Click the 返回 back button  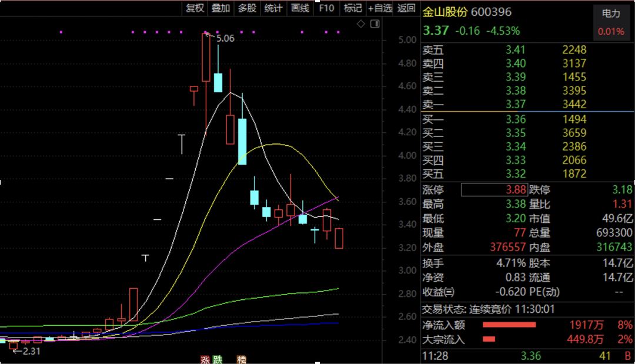406,8
